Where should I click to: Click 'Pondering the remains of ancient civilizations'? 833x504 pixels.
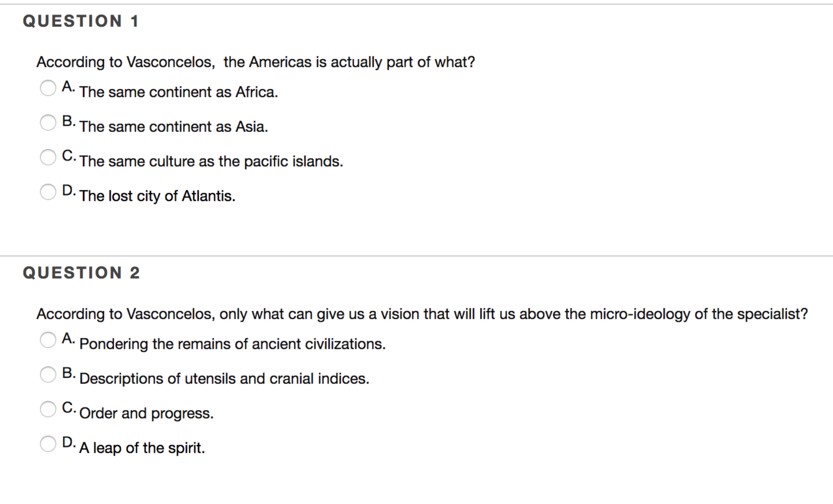click(232, 344)
